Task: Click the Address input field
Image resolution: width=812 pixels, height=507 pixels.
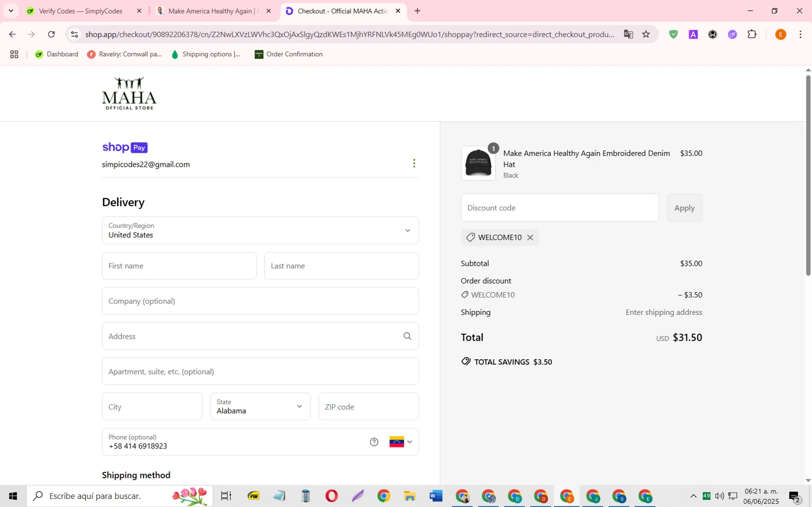Action: tap(260, 336)
